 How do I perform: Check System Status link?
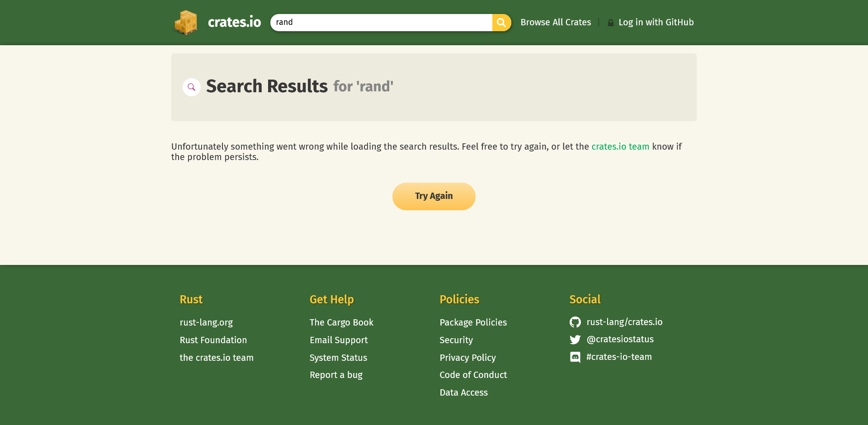[x=338, y=358]
